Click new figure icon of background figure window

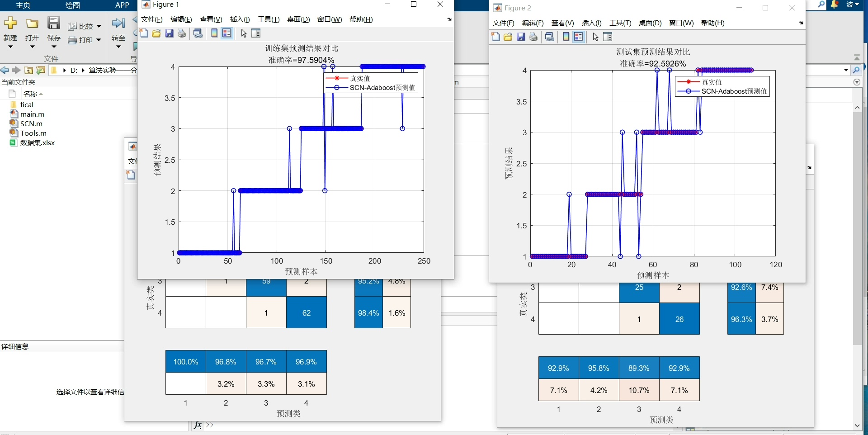pos(131,175)
